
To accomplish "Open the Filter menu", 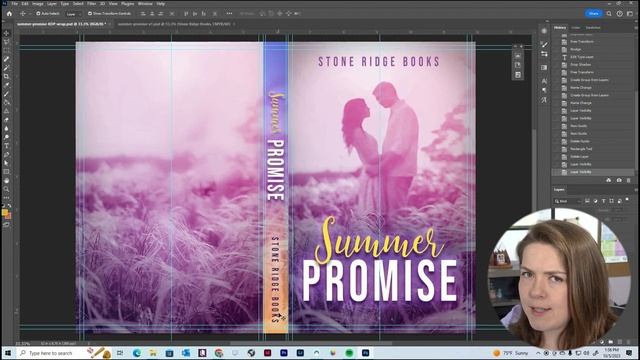I will tap(91, 4).
